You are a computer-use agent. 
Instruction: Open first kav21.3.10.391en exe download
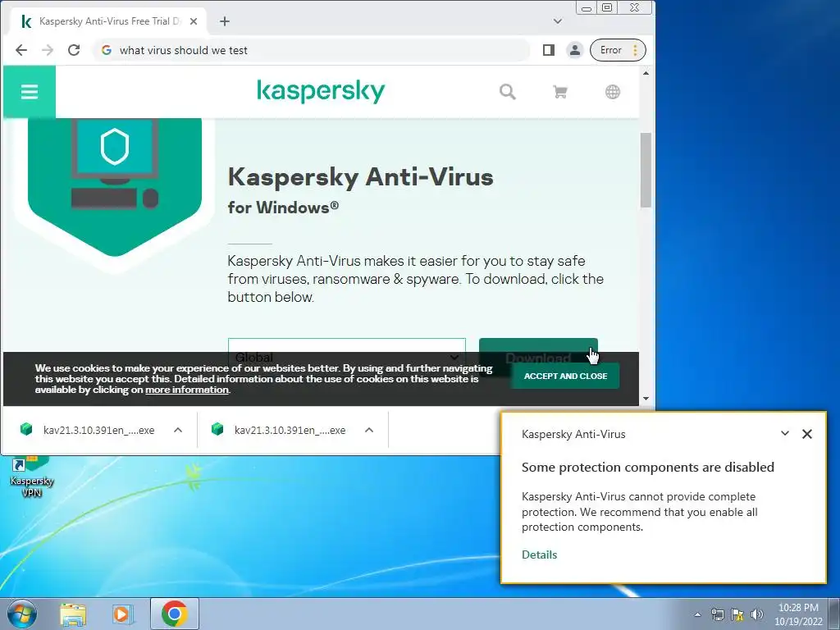pyautogui.click(x=89, y=430)
